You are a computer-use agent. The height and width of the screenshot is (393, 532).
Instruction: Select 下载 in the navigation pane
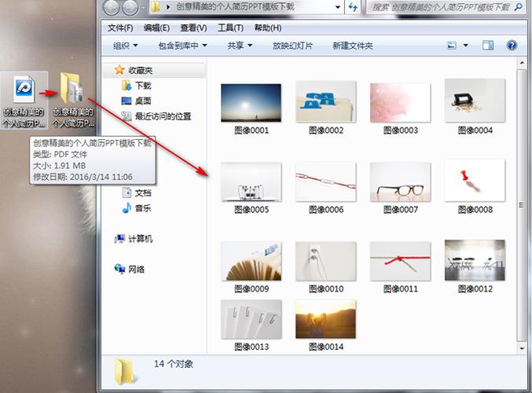pos(143,86)
